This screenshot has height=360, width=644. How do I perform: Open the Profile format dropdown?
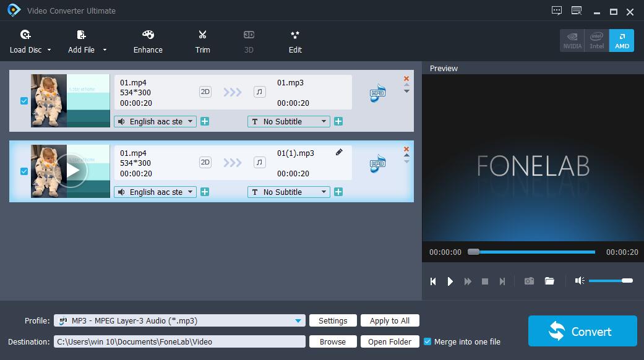click(x=179, y=320)
